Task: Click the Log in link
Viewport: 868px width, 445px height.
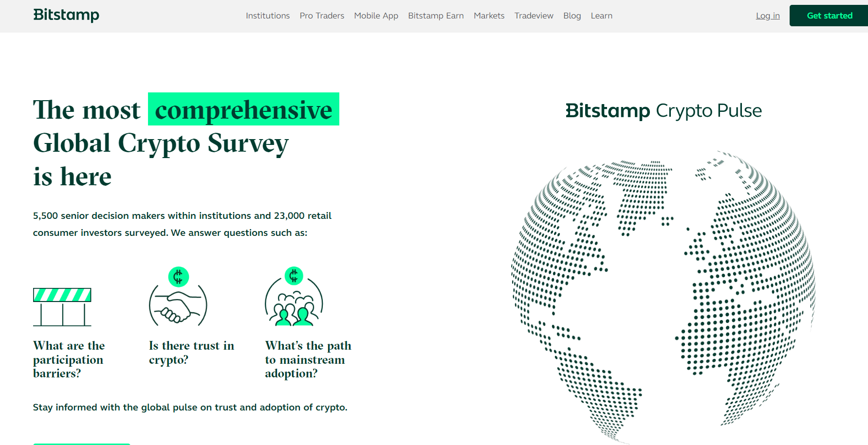Action: tap(768, 16)
